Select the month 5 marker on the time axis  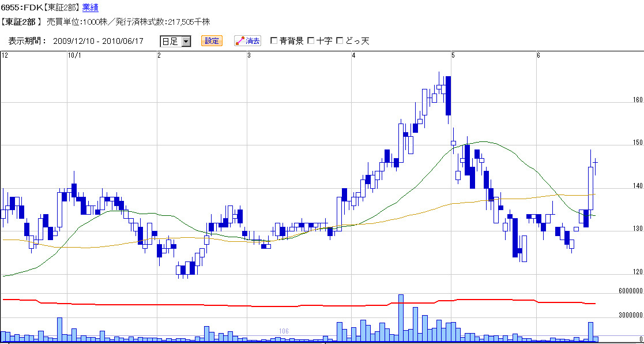click(x=453, y=55)
